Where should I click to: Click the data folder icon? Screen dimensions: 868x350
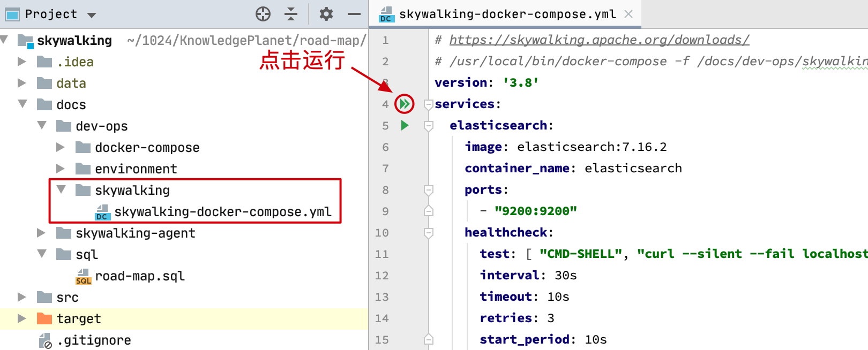44,83
